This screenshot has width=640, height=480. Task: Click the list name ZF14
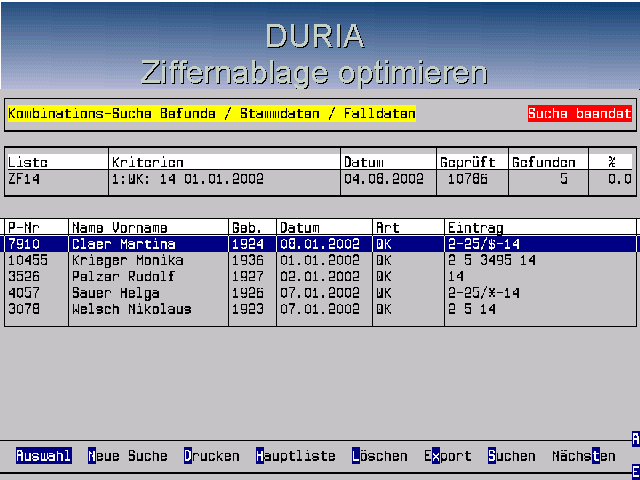pyautogui.click(x=24, y=179)
